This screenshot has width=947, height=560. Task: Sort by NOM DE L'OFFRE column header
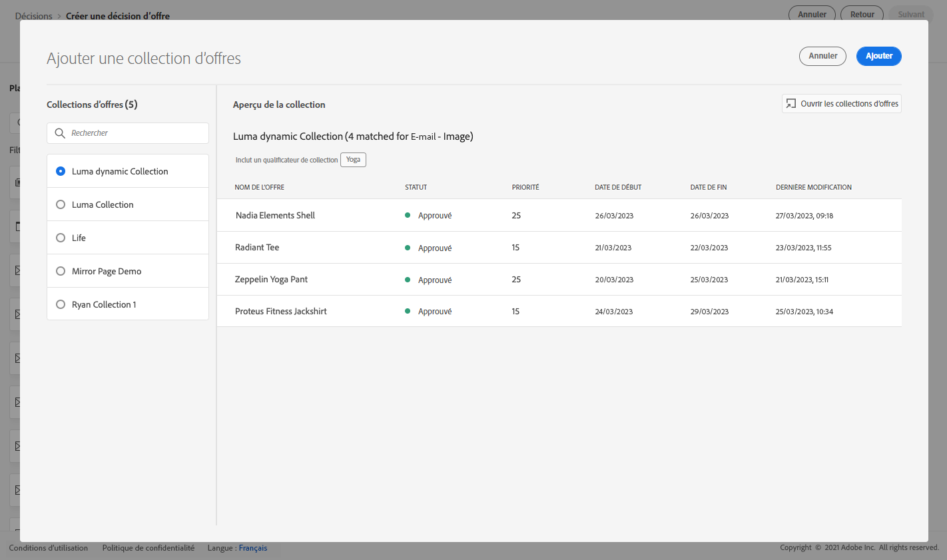pyautogui.click(x=260, y=187)
